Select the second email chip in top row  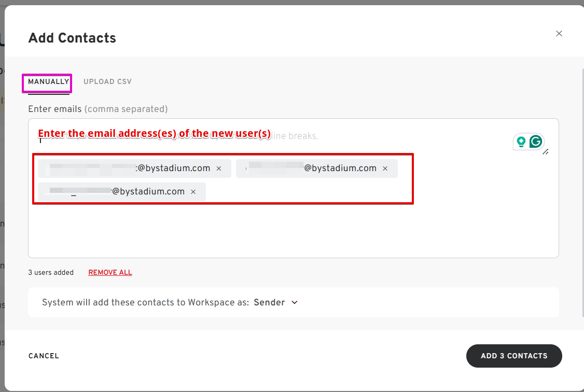[x=311, y=169]
